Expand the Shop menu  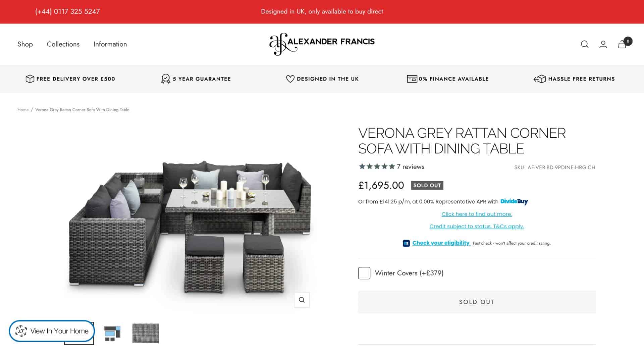click(x=25, y=44)
